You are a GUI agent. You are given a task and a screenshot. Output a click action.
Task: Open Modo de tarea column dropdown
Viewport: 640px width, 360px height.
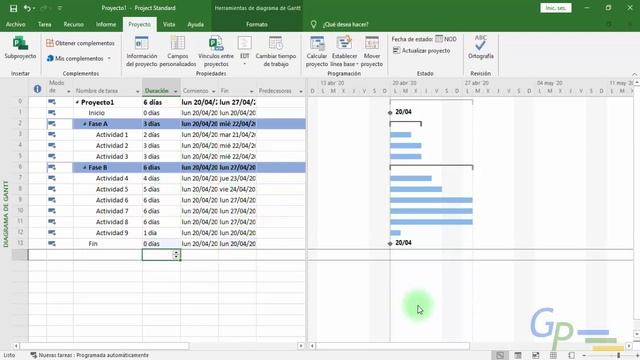(x=69, y=91)
